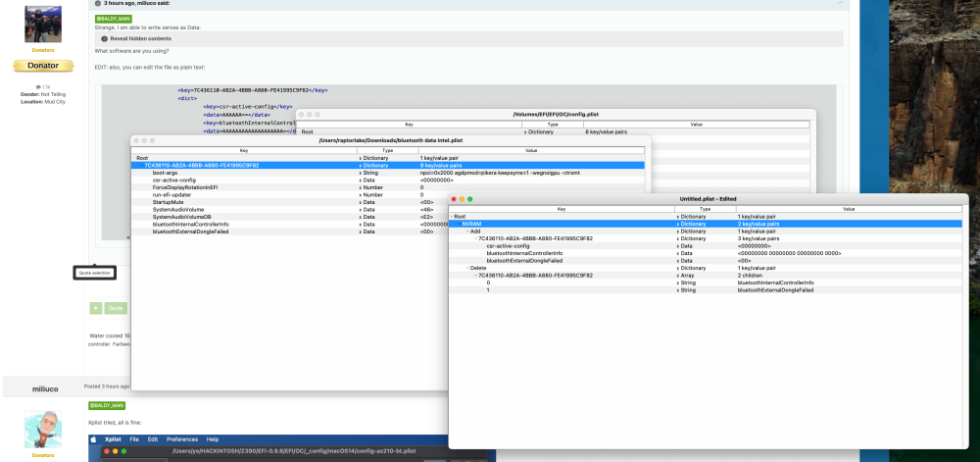980x462 pixels.
Task: Click @BALDY_MAN mention above 'Xplist tried'
Action: 107,406
